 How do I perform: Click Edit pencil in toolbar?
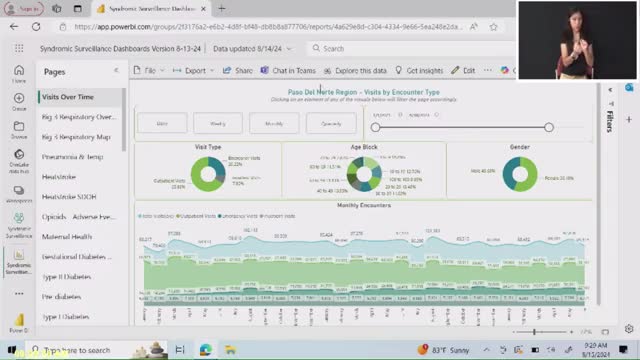[x=463, y=71]
